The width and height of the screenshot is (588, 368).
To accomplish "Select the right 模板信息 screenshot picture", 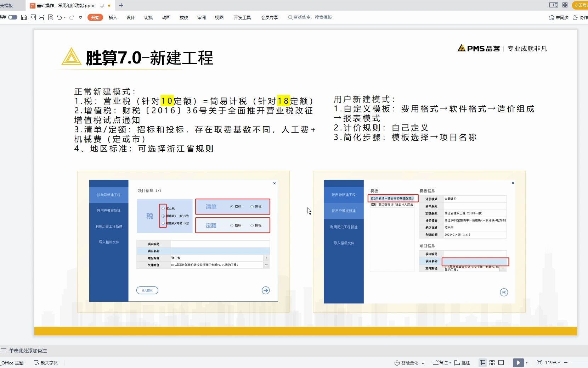I will click(420, 241).
